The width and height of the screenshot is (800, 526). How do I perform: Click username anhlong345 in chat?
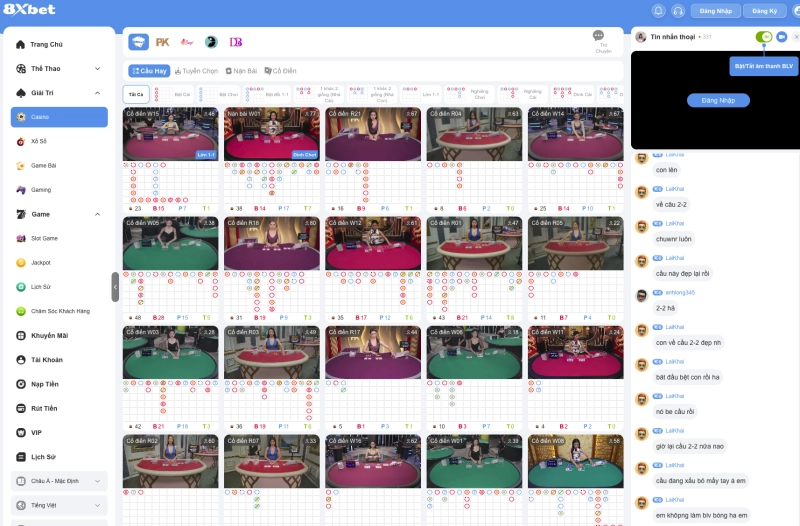(680, 292)
